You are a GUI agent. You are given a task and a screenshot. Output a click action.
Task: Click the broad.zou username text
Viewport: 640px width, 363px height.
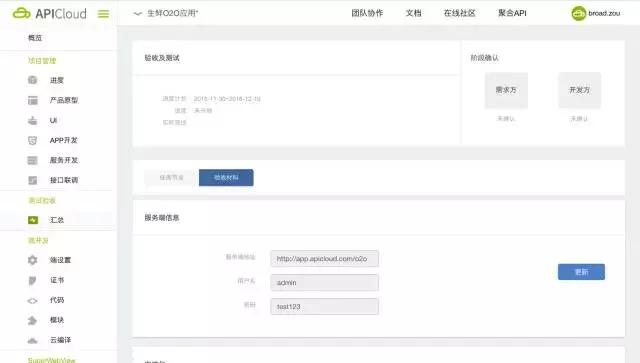pyautogui.click(x=604, y=13)
